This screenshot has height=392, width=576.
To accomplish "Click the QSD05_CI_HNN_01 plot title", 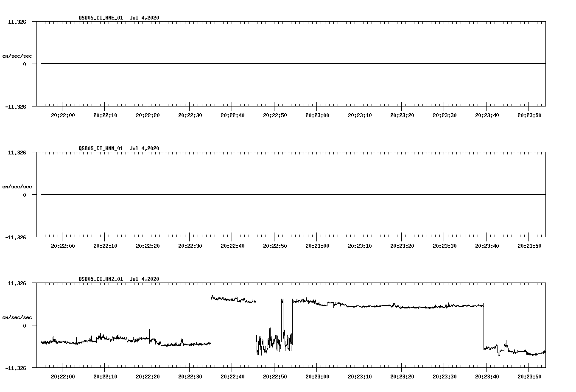I will coord(119,148).
